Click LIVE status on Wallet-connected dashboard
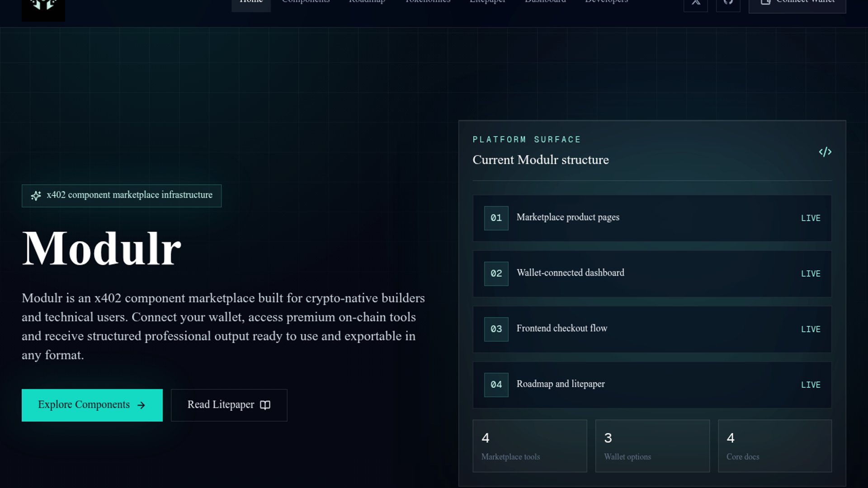This screenshot has width=868, height=488. (x=811, y=274)
